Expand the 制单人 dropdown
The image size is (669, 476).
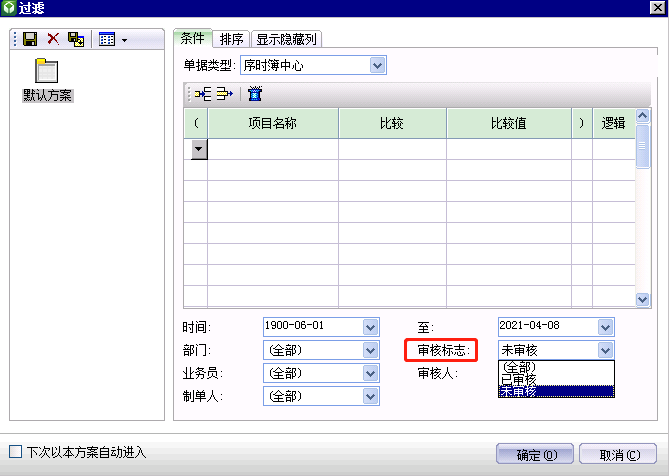point(371,396)
